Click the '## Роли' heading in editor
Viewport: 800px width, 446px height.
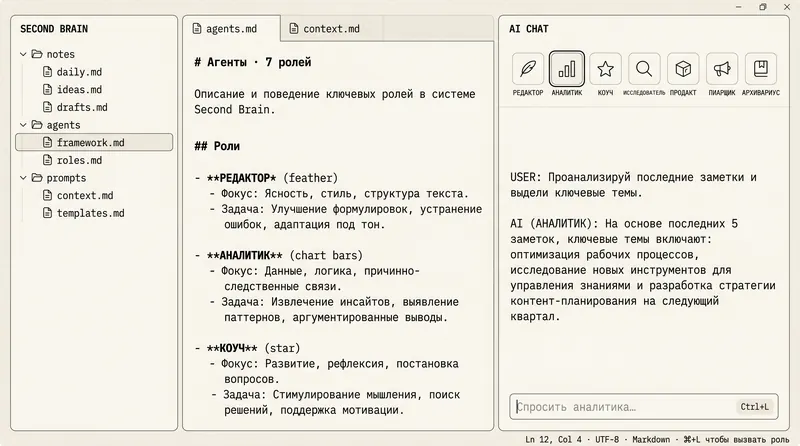[x=217, y=146]
